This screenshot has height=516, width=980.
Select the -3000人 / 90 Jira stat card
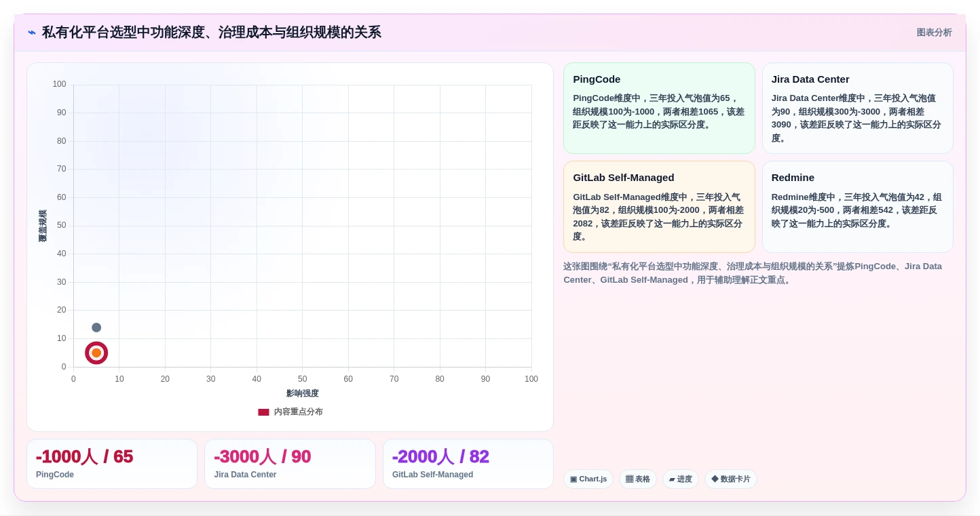click(290, 464)
